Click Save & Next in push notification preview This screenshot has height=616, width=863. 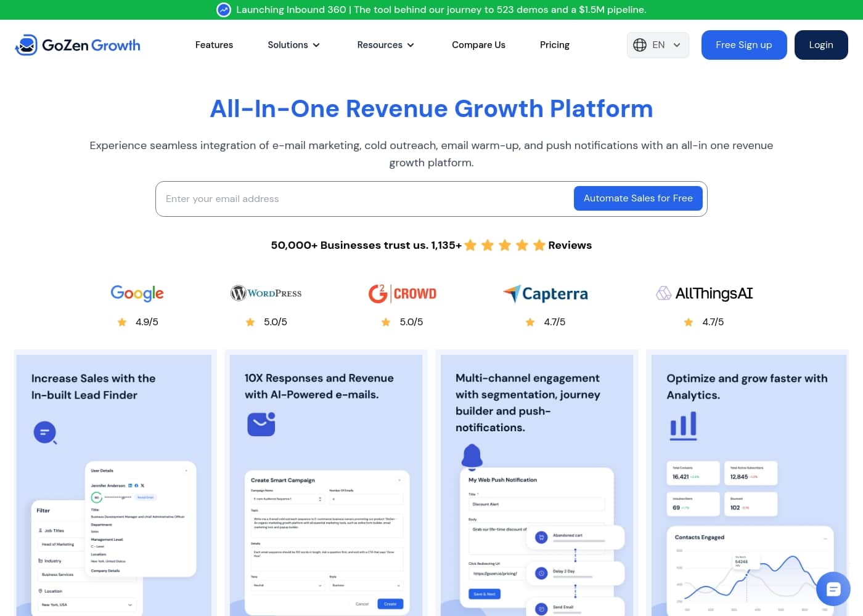tap(485, 594)
